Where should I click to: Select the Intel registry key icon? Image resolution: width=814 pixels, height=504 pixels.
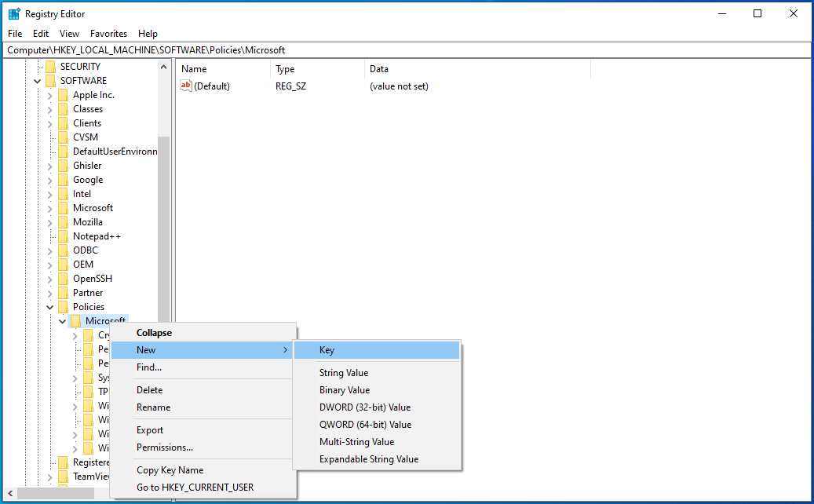65,193
